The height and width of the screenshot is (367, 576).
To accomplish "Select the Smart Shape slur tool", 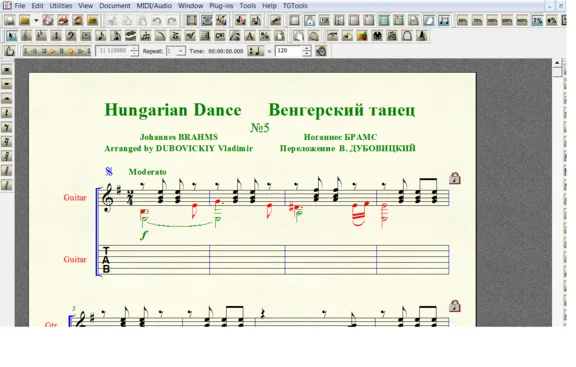I will 160,36.
